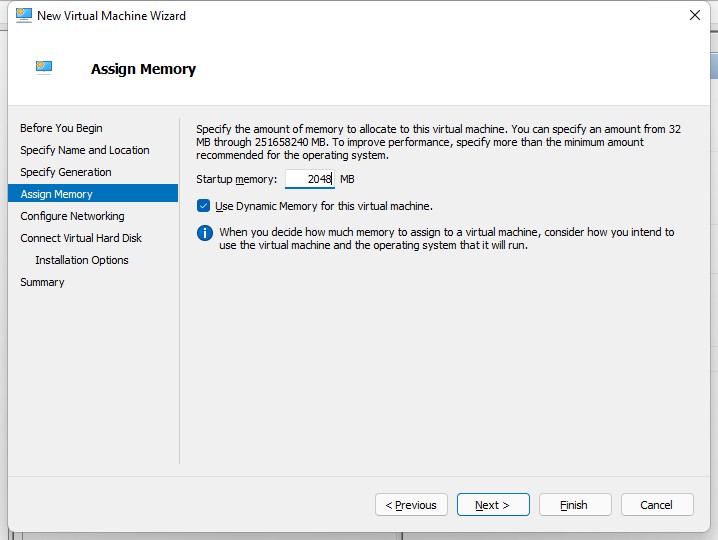The height and width of the screenshot is (540, 718).
Task: Select the Specify Generation step
Action: tap(66, 172)
